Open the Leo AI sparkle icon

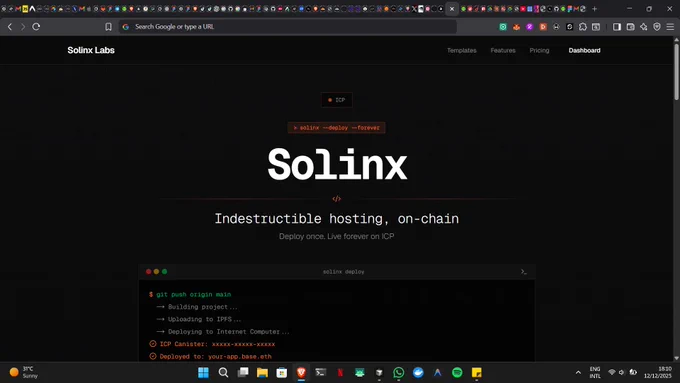644,27
